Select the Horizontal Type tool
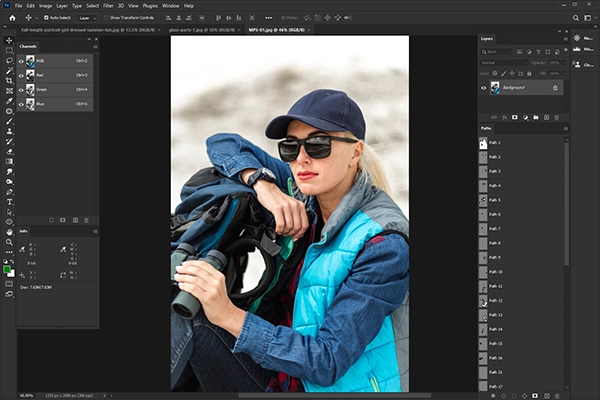Image resolution: width=600 pixels, height=400 pixels. coord(9,202)
